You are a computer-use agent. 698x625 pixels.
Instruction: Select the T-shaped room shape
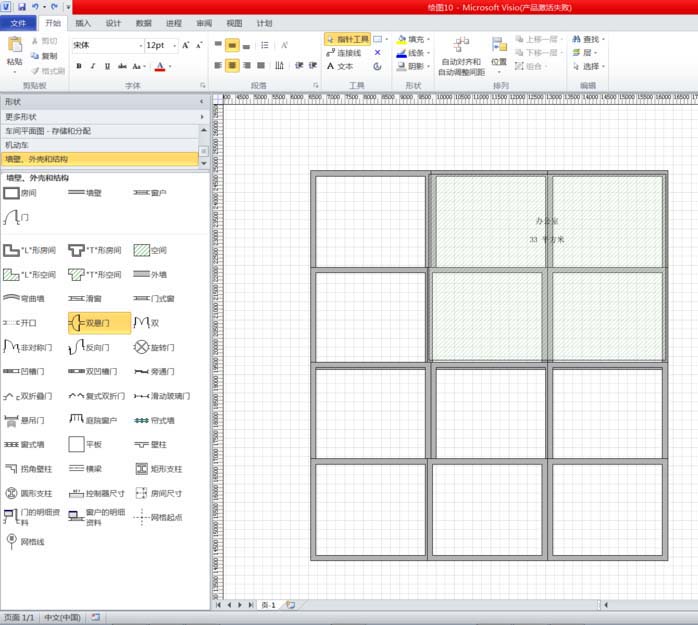point(95,250)
